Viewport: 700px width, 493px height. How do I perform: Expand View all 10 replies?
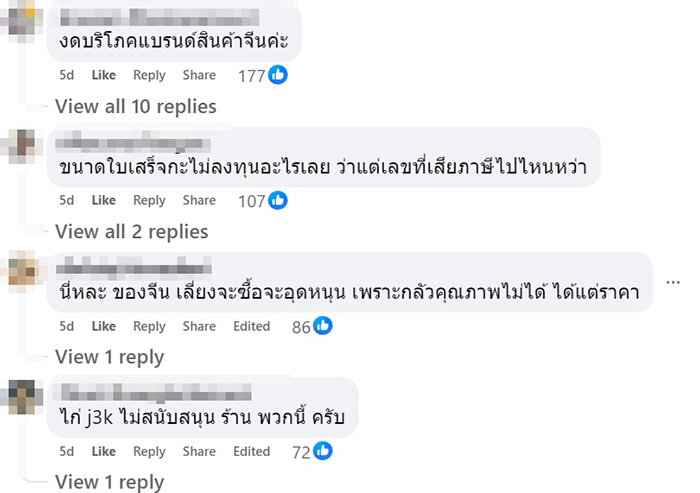(135, 106)
